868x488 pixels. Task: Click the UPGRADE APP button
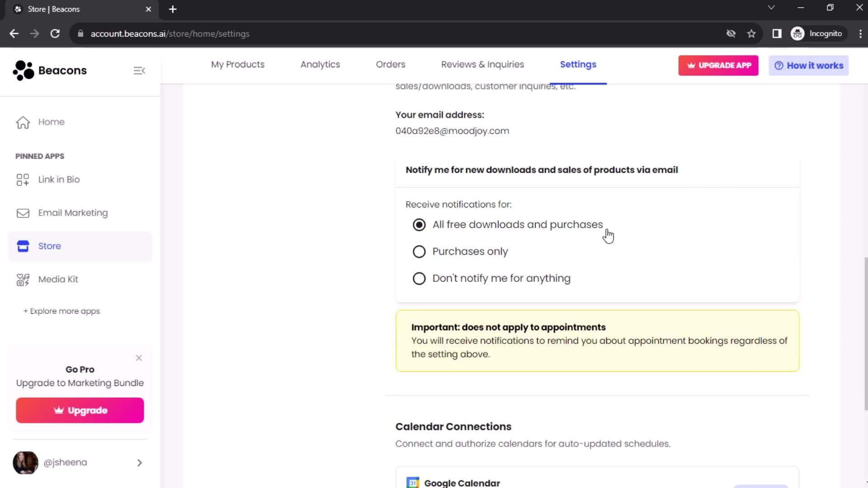(x=718, y=66)
